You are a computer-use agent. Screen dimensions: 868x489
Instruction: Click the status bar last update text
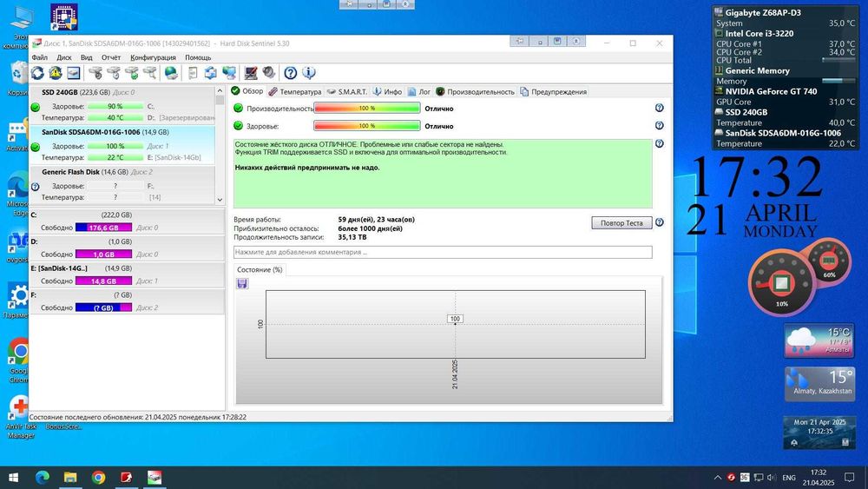click(x=138, y=417)
